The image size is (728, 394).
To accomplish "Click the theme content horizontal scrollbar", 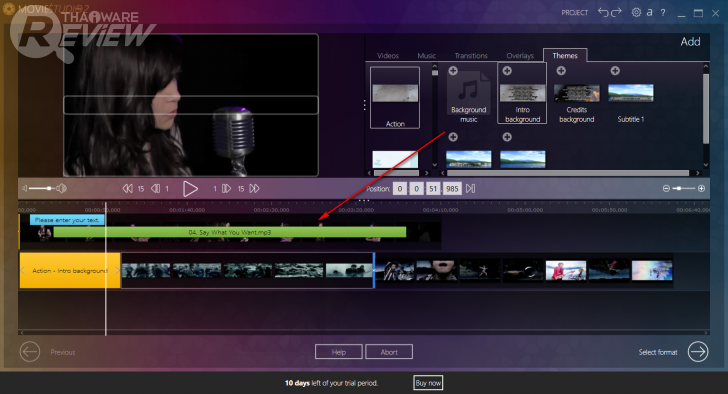I will point(567,173).
